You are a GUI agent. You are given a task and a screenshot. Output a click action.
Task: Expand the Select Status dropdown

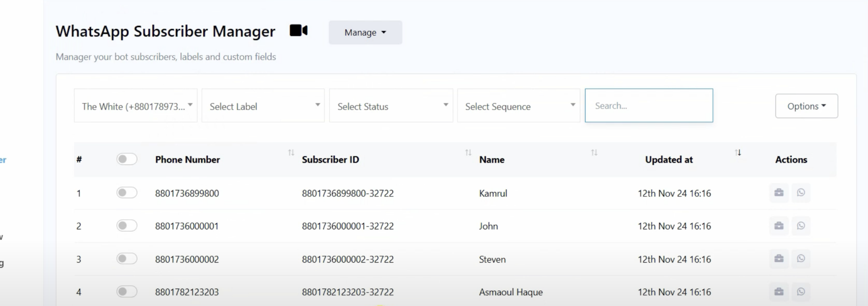pyautogui.click(x=391, y=106)
